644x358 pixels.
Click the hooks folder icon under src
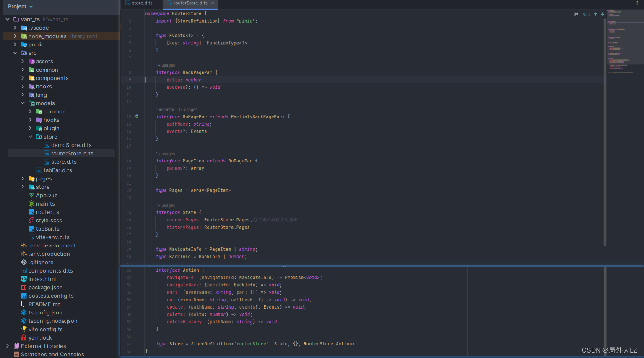(x=31, y=86)
